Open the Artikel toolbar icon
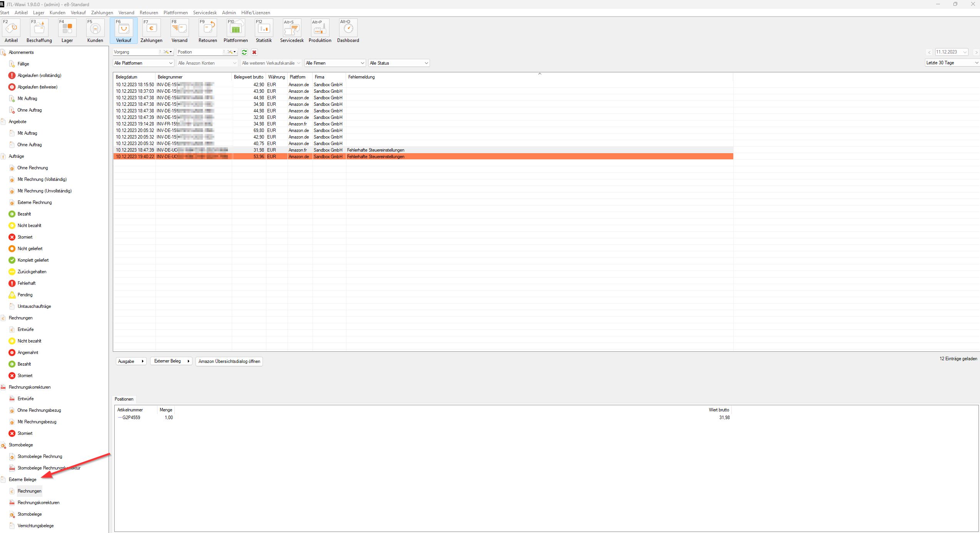 pos(11,31)
